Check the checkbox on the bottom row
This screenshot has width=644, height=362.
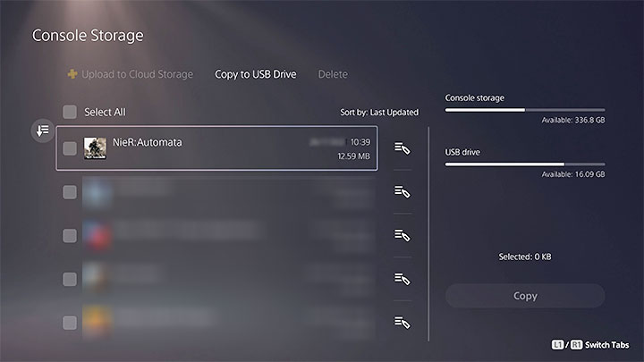(70, 321)
